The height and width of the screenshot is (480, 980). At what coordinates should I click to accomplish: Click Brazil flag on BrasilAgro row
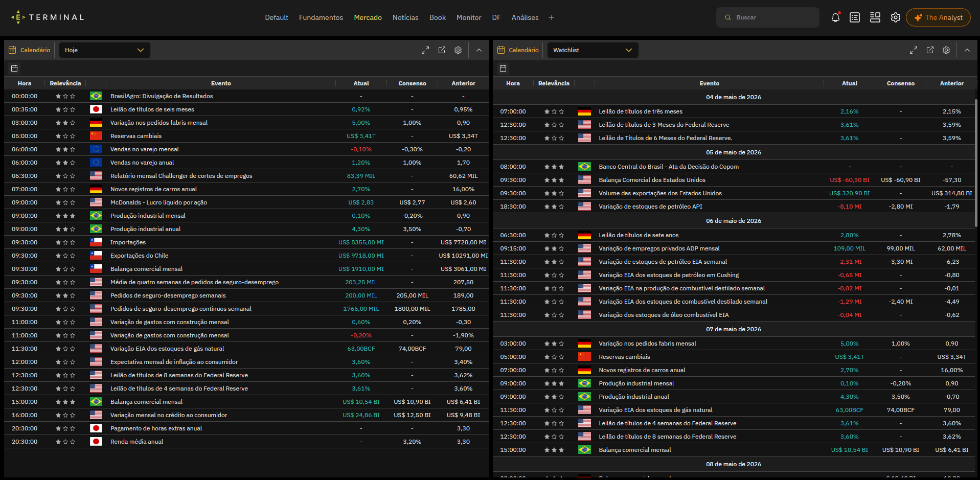tap(96, 96)
